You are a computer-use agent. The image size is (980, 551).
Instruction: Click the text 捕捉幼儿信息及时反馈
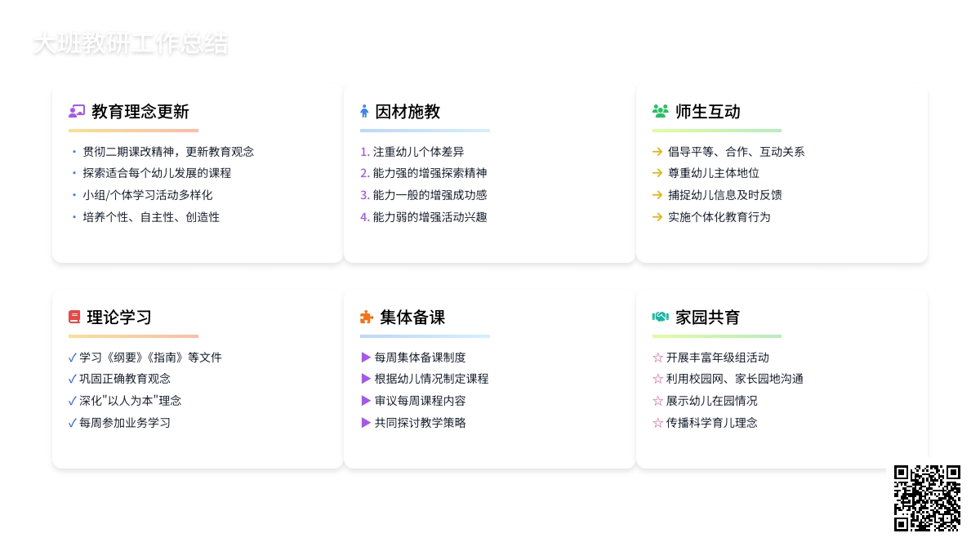click(x=725, y=195)
